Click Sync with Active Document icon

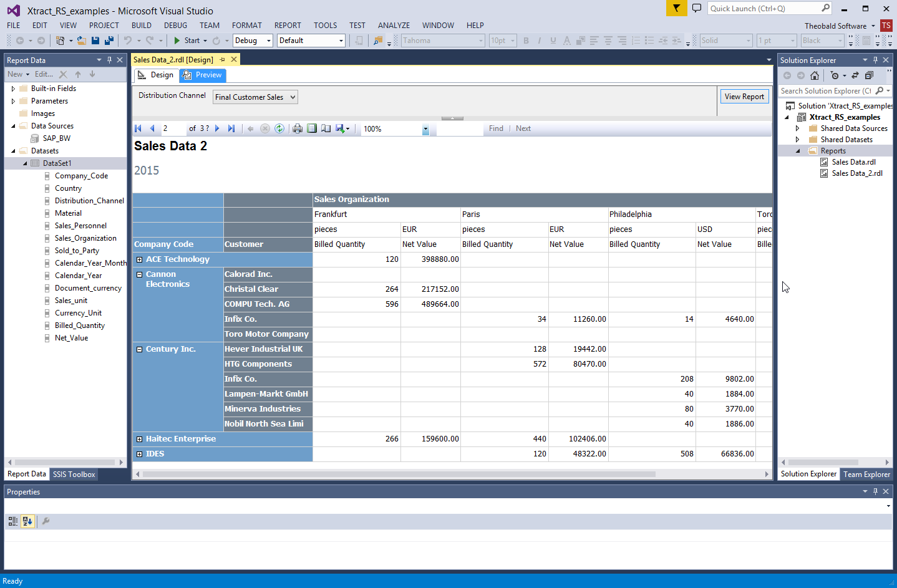pos(855,75)
